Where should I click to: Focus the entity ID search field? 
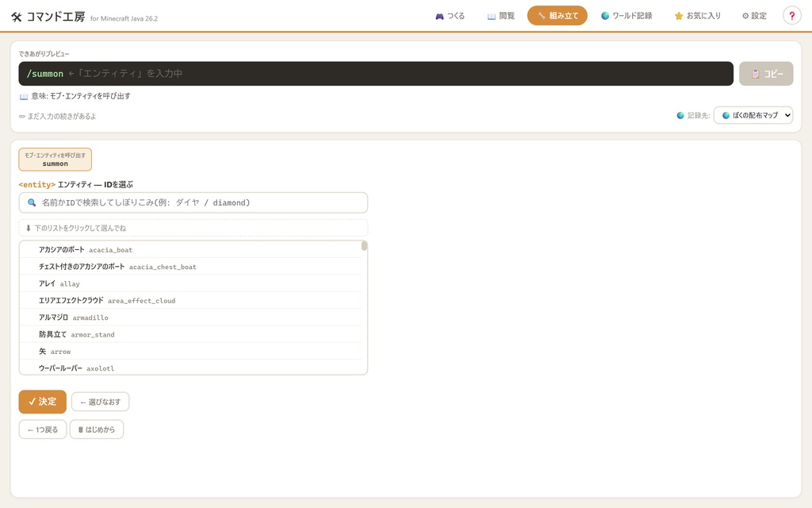tap(193, 202)
